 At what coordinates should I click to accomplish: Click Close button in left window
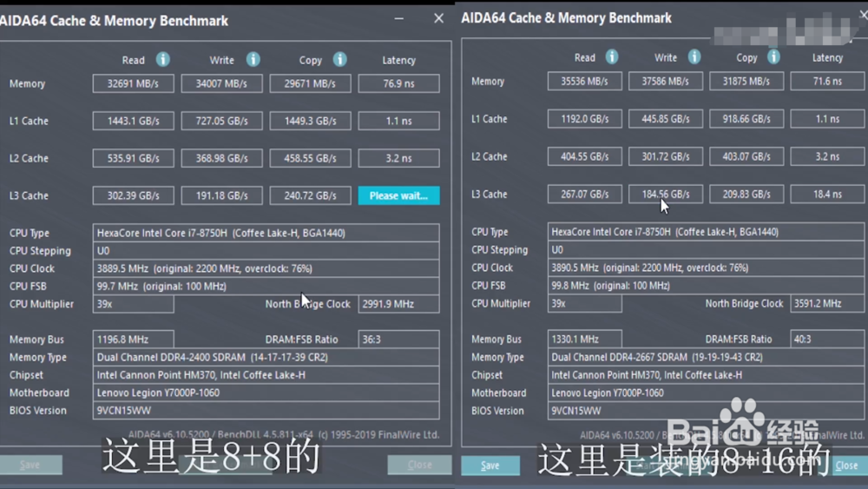click(419, 465)
